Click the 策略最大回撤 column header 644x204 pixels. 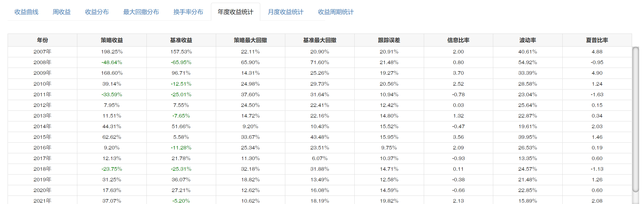tap(250, 40)
